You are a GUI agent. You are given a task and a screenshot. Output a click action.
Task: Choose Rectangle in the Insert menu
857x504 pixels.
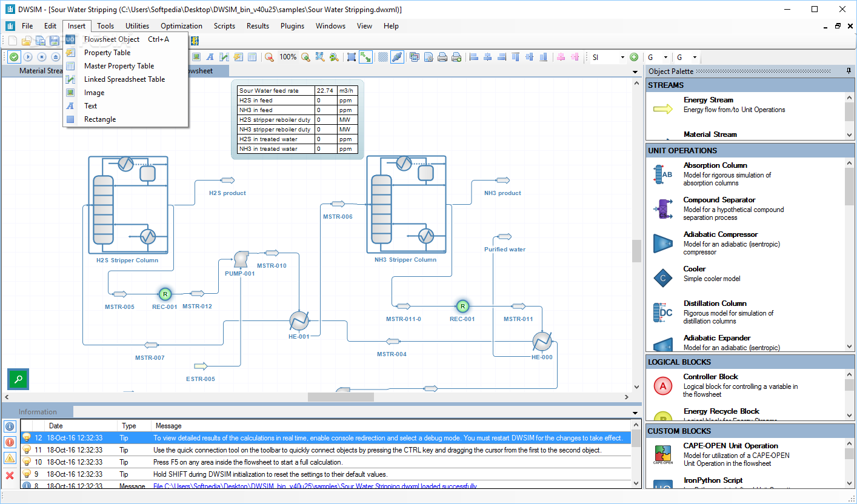[126, 119]
